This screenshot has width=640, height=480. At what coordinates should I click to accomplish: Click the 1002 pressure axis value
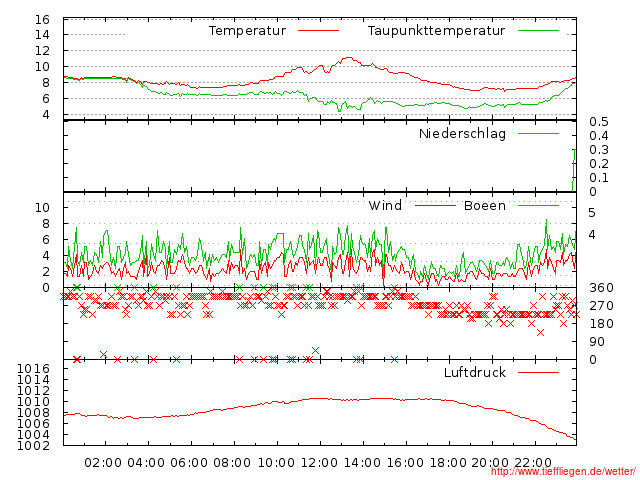coord(33,445)
